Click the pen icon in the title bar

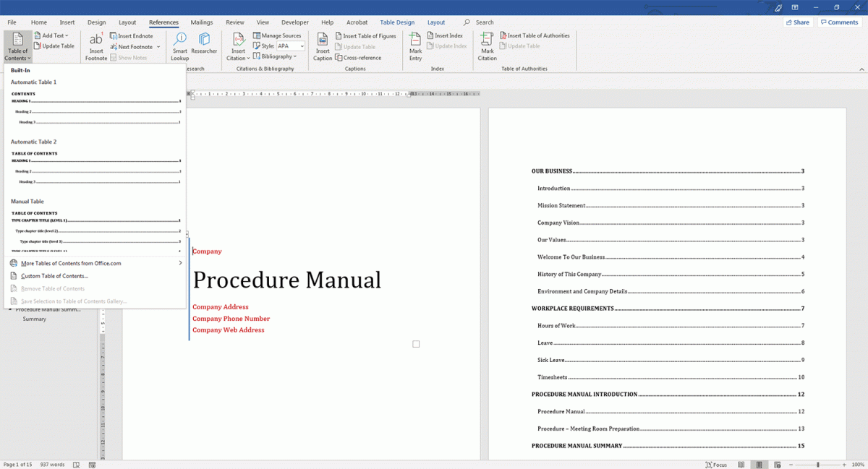pos(778,7)
